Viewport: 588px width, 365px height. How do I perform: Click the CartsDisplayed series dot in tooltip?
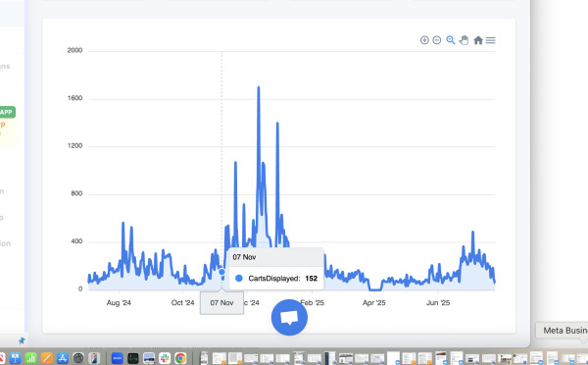tap(239, 279)
